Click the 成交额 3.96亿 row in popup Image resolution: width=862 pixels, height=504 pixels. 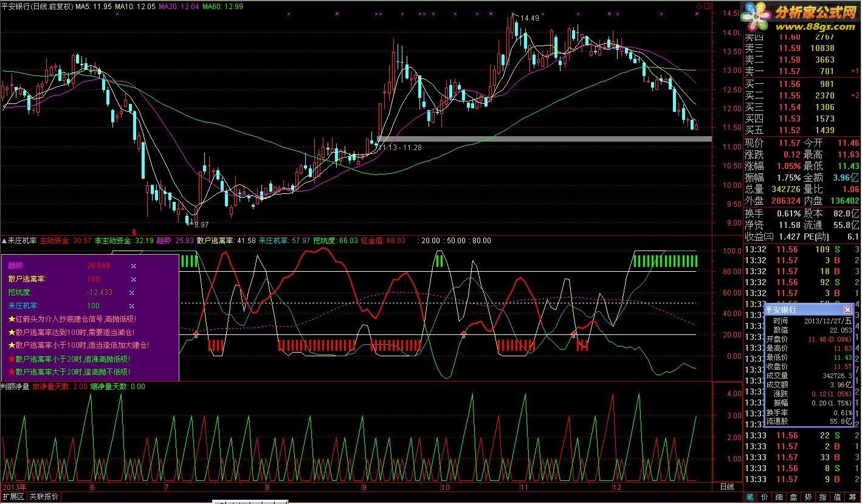click(x=809, y=384)
